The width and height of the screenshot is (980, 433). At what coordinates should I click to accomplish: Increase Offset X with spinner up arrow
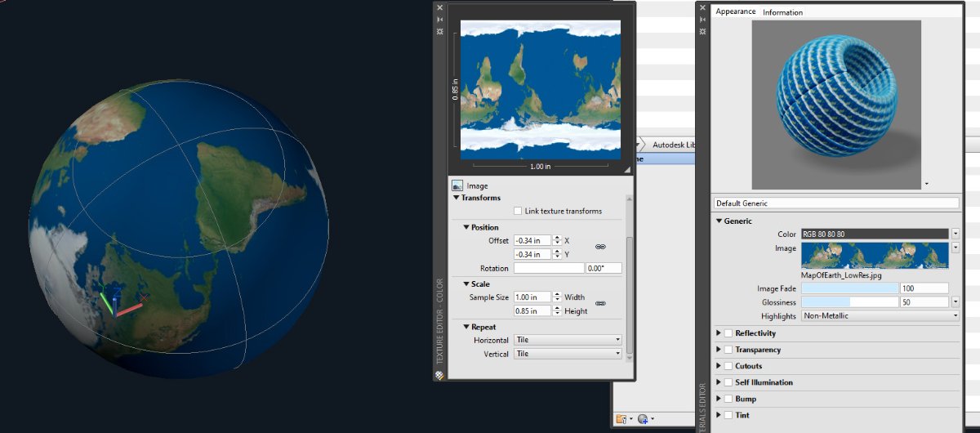557,238
